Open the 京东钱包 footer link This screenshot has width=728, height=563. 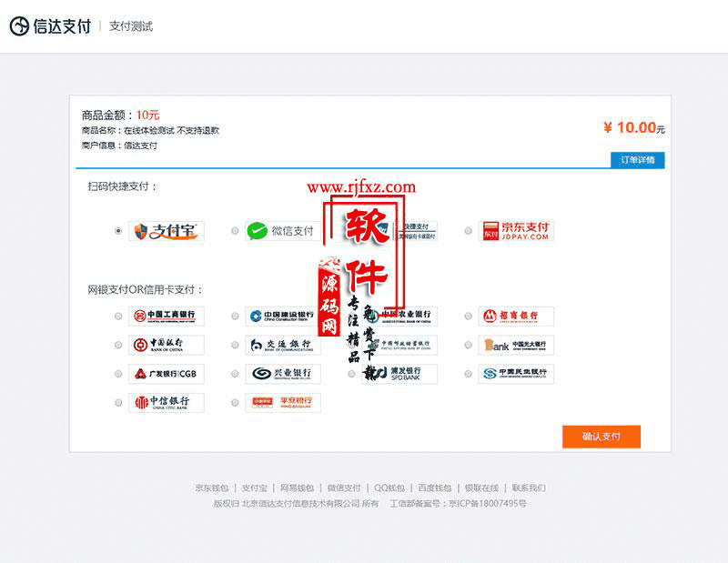pyautogui.click(x=212, y=488)
